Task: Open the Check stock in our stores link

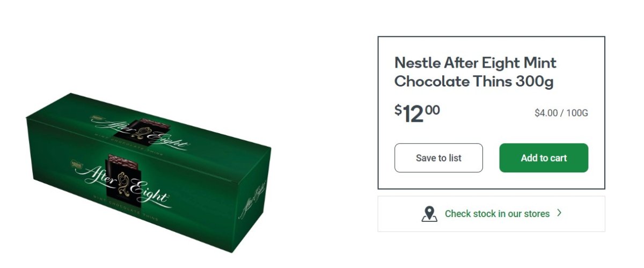Action: pos(497,214)
